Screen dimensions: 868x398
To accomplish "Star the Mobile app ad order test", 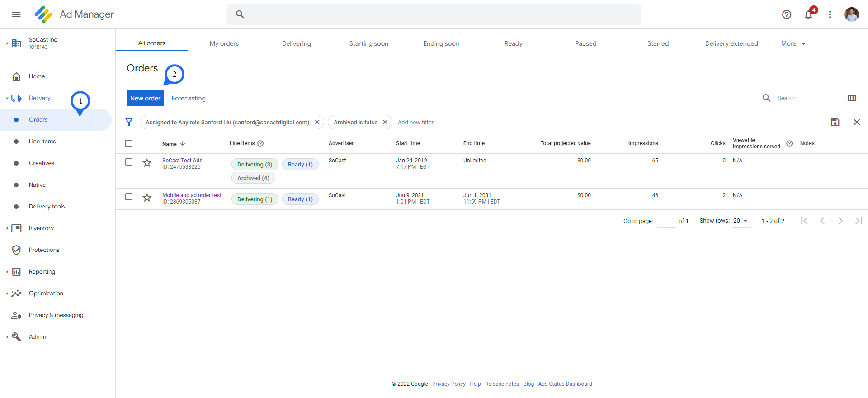I will tap(147, 197).
